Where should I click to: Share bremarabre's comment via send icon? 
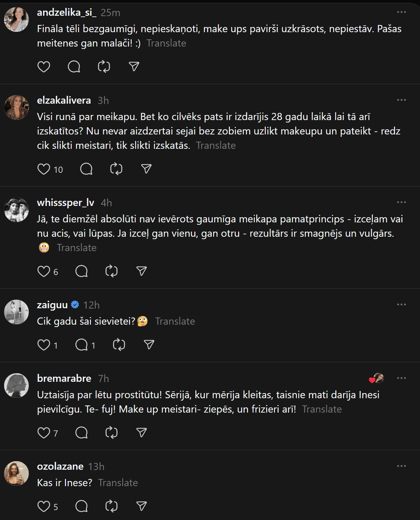click(x=141, y=433)
